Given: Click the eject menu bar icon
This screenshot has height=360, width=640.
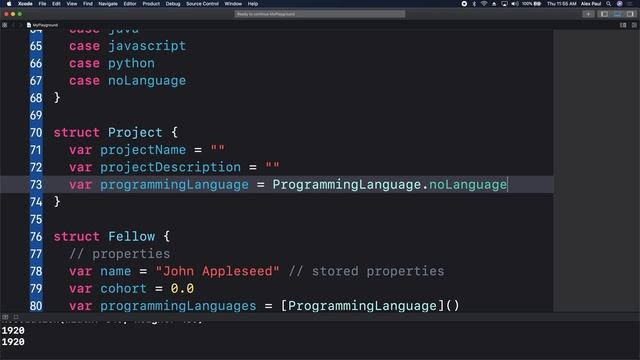Looking at the screenshot, I should [x=494, y=4].
